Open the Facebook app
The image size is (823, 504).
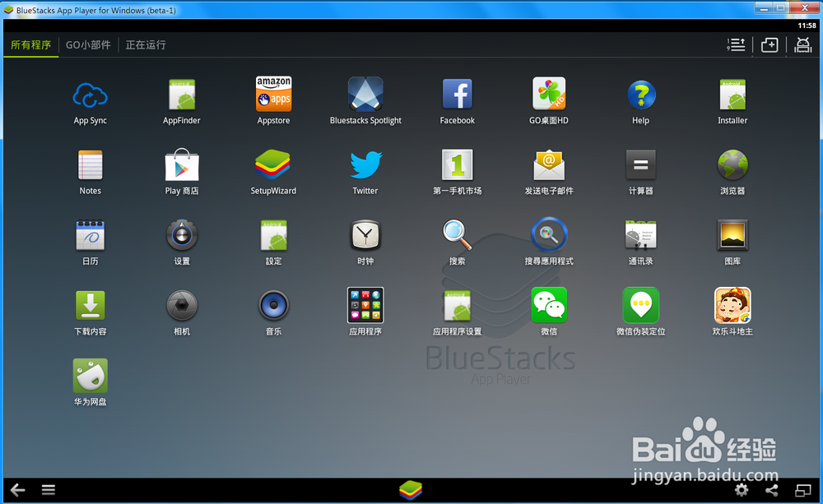tap(457, 95)
